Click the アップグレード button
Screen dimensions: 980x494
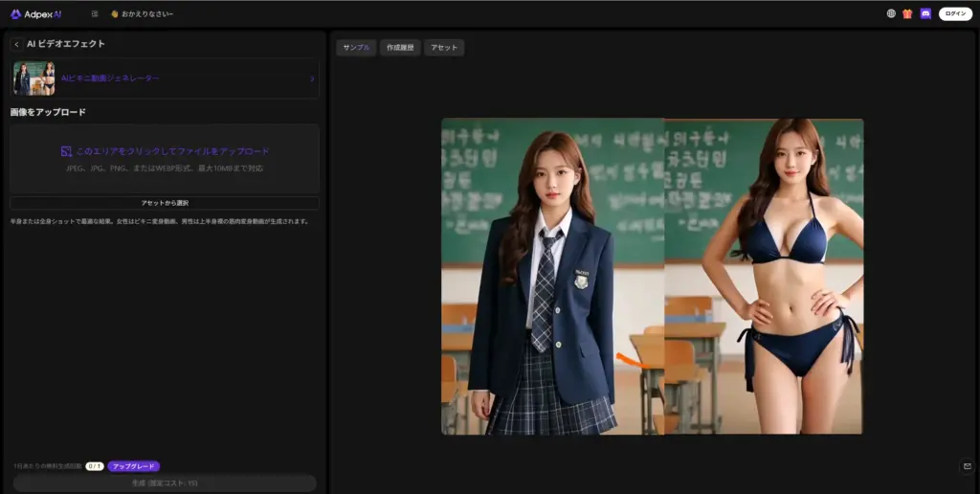[134, 466]
